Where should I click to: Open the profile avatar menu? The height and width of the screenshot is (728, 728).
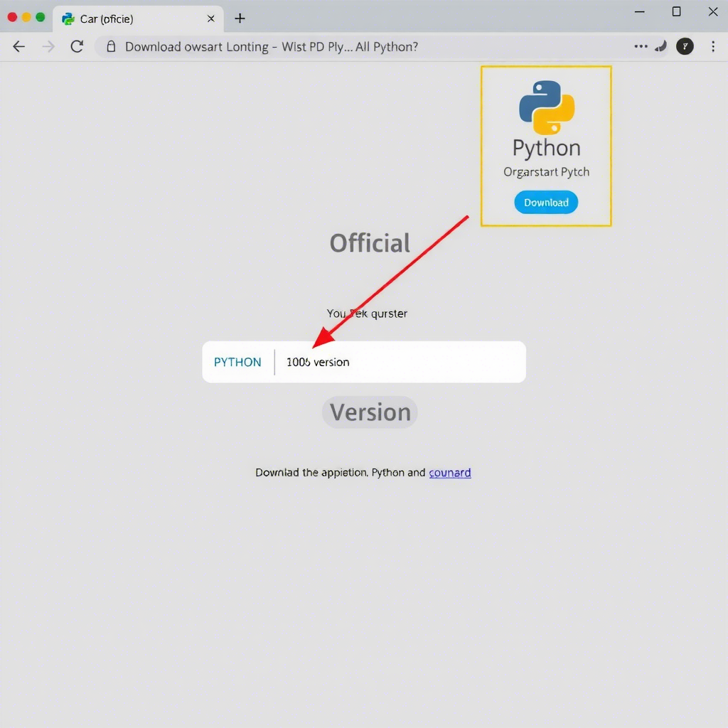coord(685,47)
